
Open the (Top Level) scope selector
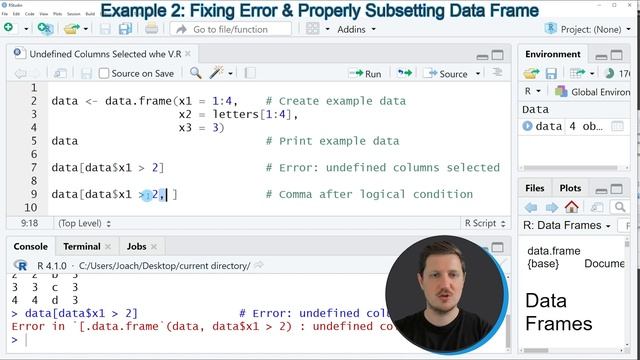(x=84, y=223)
